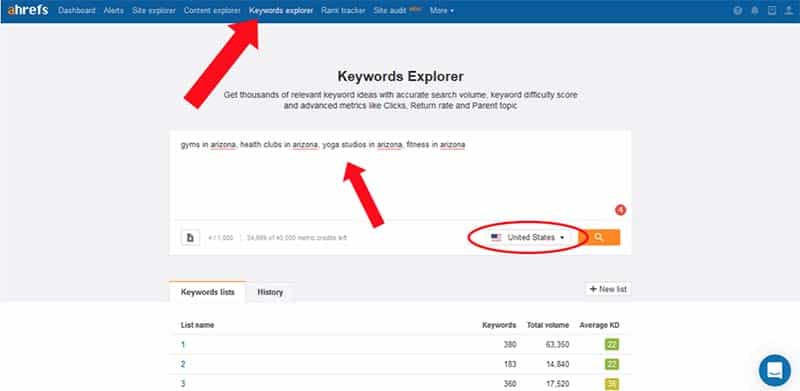Click the square screen icon in header
This screenshot has height=391, width=800.
coord(772,10)
